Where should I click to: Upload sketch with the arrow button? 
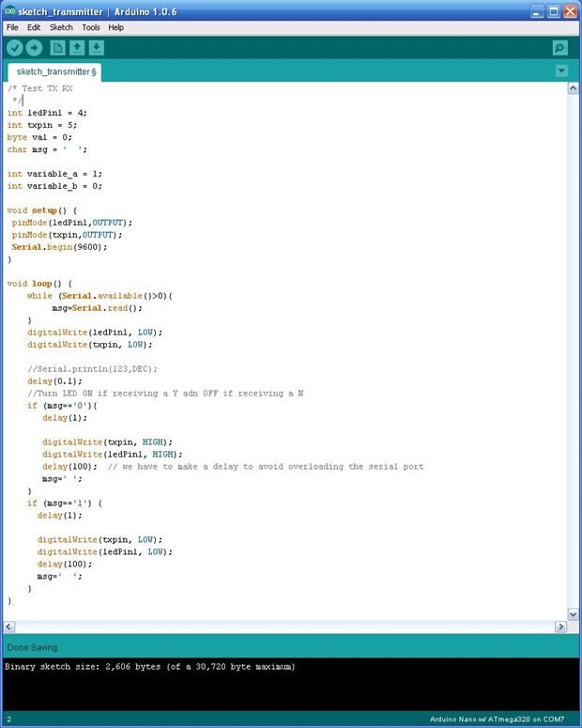coord(34,48)
